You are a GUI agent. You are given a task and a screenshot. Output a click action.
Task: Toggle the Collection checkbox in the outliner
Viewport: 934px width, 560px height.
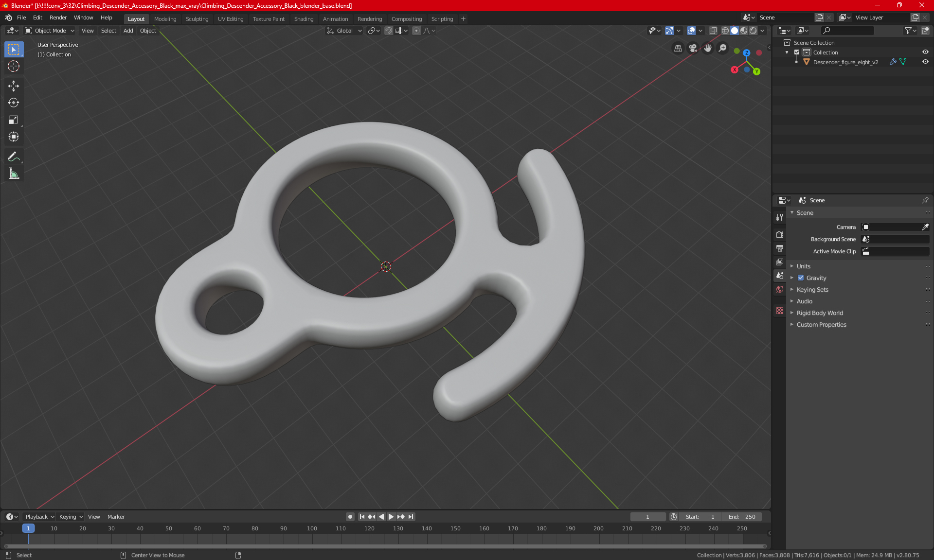tap(797, 52)
